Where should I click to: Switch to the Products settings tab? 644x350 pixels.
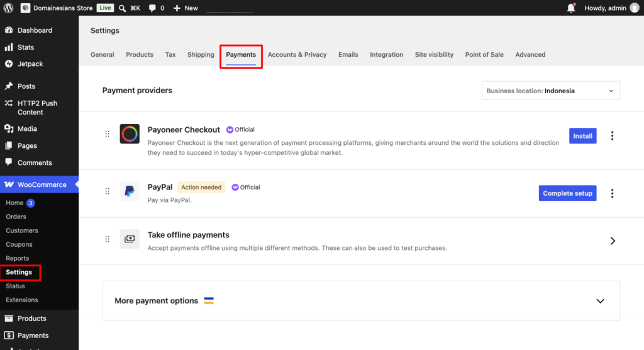pyautogui.click(x=140, y=55)
